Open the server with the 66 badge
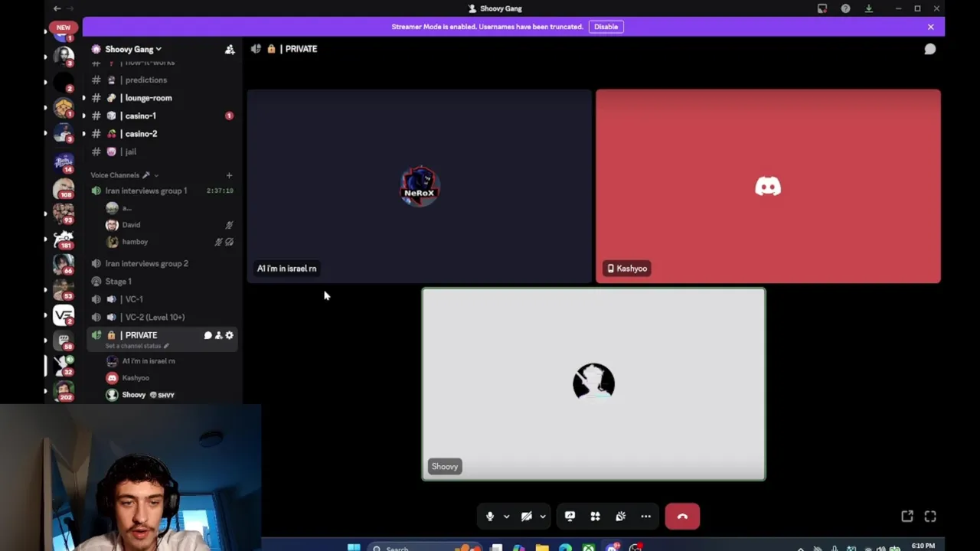 point(64,264)
